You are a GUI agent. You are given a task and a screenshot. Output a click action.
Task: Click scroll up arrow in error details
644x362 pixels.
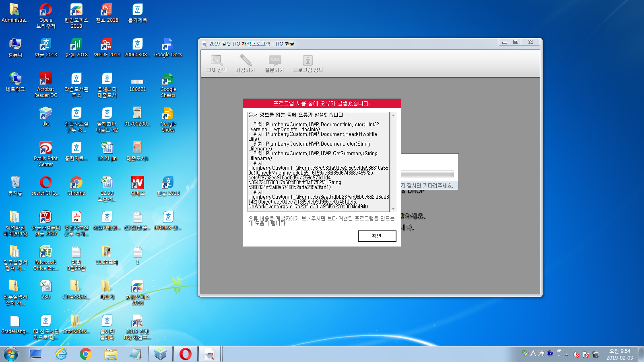tap(393, 115)
